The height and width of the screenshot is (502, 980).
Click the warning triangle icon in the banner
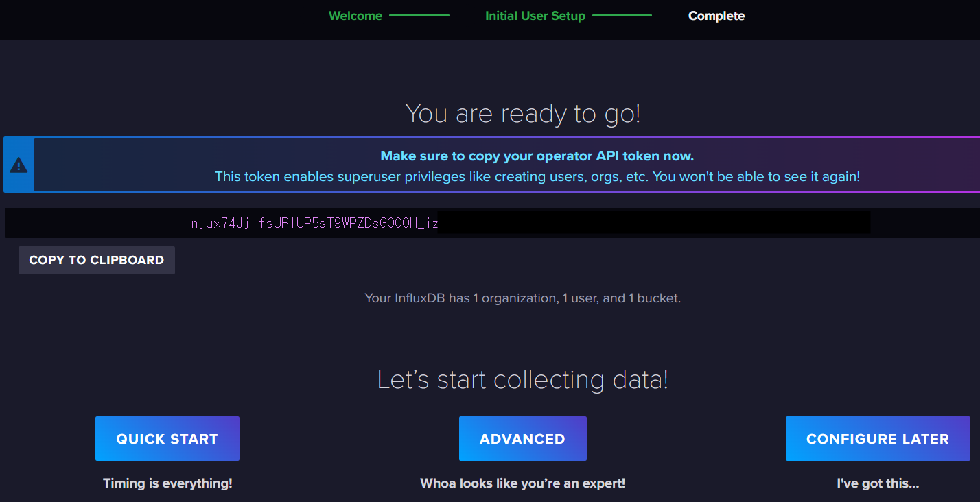[x=19, y=165]
